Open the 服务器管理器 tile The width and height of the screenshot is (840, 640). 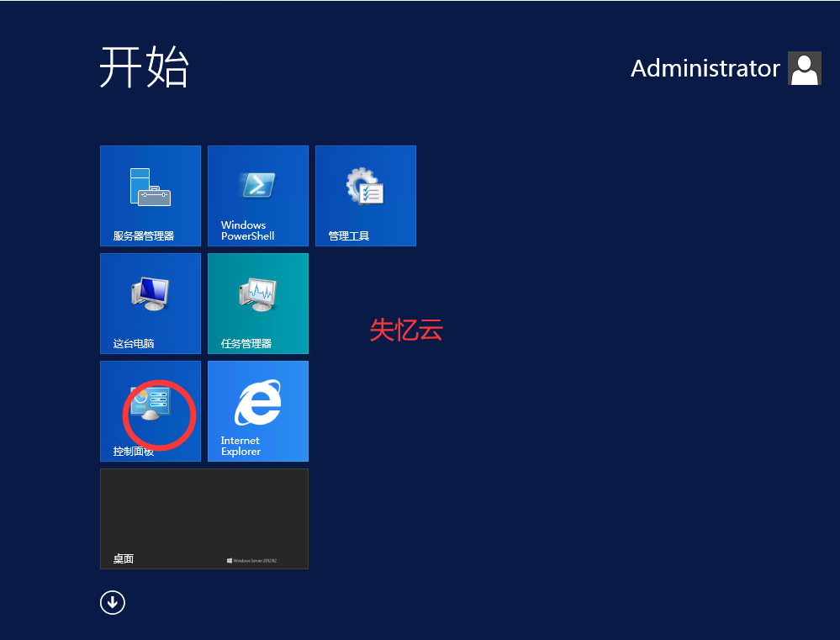coord(151,196)
